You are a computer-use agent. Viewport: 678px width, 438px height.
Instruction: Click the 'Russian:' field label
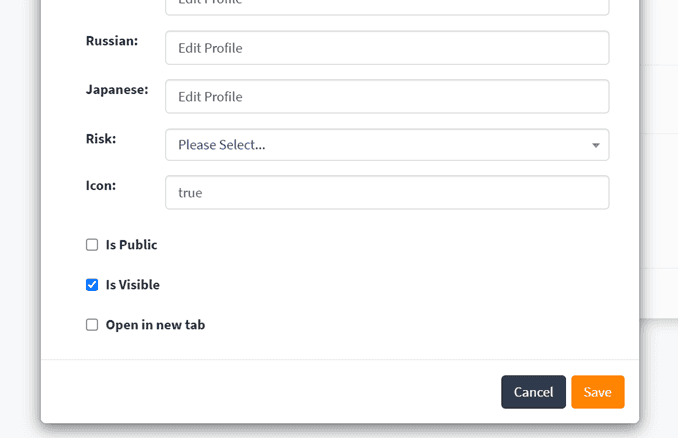(112, 41)
